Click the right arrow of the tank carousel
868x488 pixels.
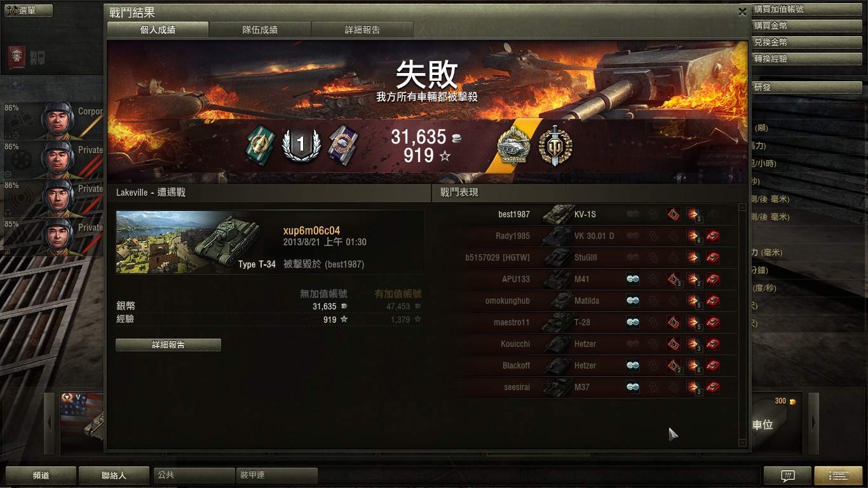click(x=813, y=423)
